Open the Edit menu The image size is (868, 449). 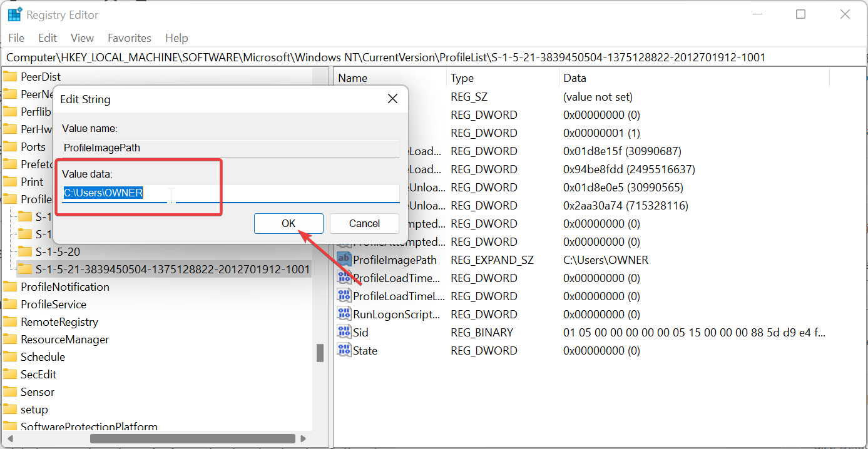48,38
